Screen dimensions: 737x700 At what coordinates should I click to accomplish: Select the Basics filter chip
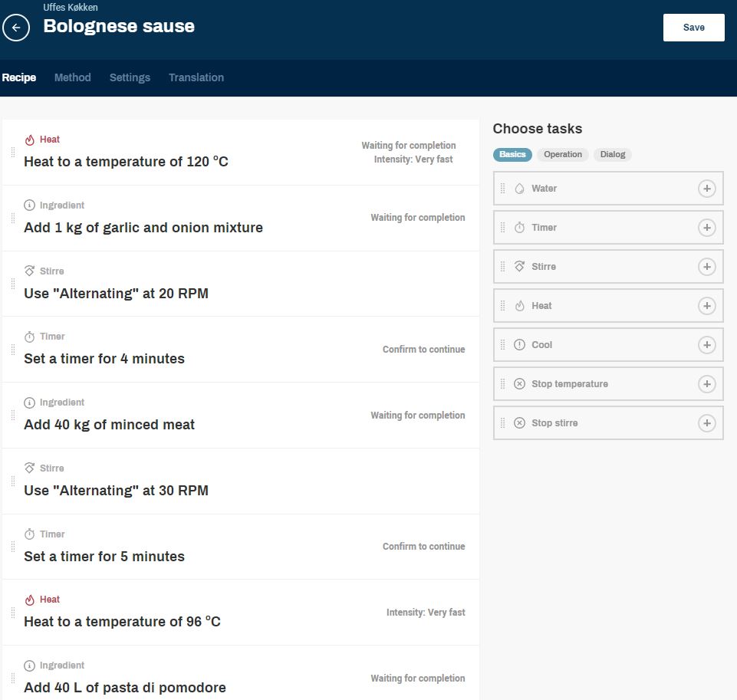pyautogui.click(x=512, y=154)
